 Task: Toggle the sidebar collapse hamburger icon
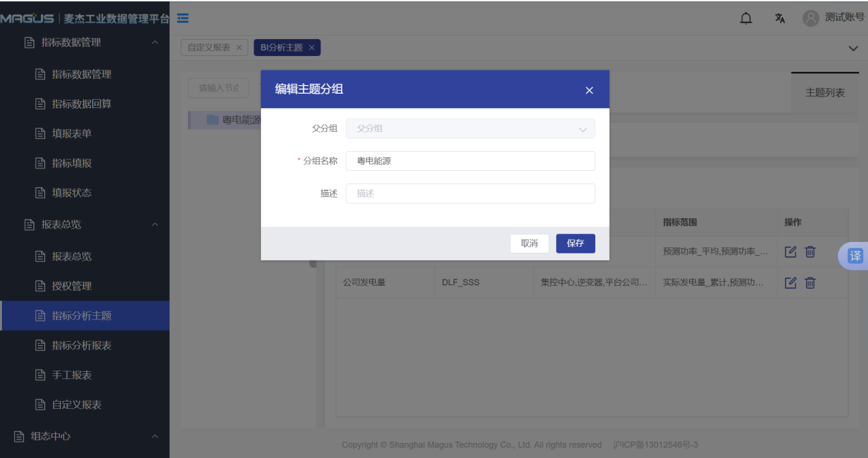click(x=183, y=18)
